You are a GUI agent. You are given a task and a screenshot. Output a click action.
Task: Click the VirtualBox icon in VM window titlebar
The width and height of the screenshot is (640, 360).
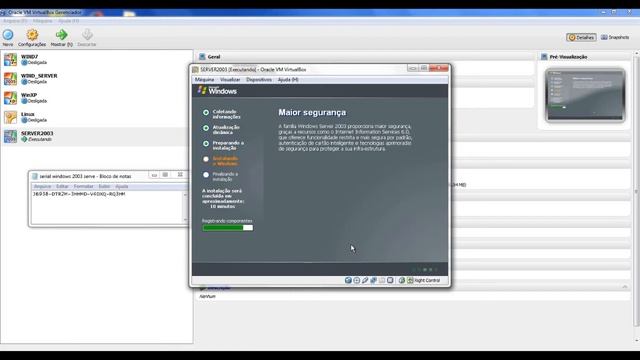196,70
